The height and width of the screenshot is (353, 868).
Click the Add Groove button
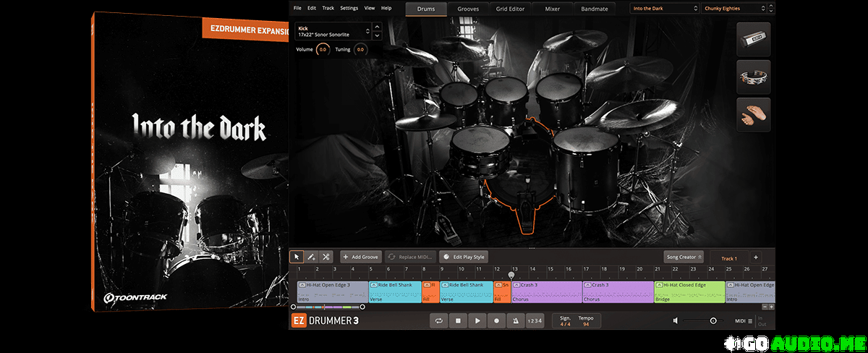(362, 257)
